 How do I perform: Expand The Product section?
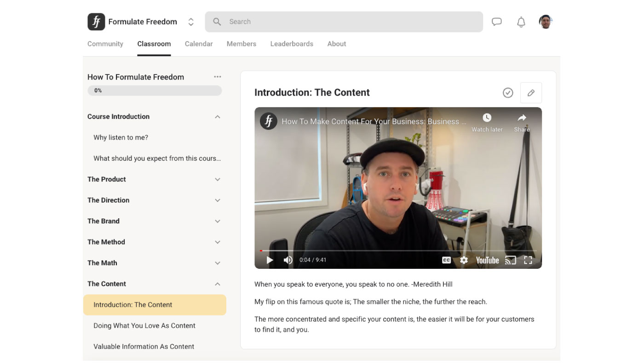[218, 179]
